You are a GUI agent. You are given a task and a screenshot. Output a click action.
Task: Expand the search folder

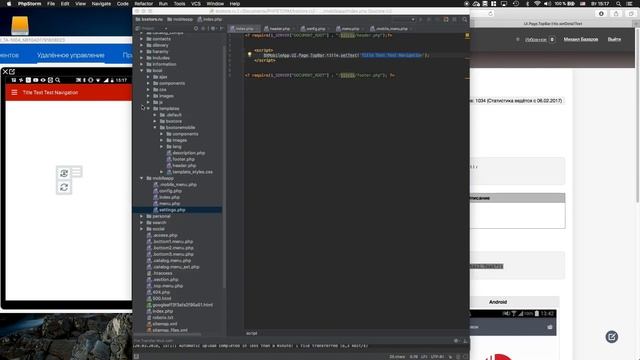coord(142,222)
